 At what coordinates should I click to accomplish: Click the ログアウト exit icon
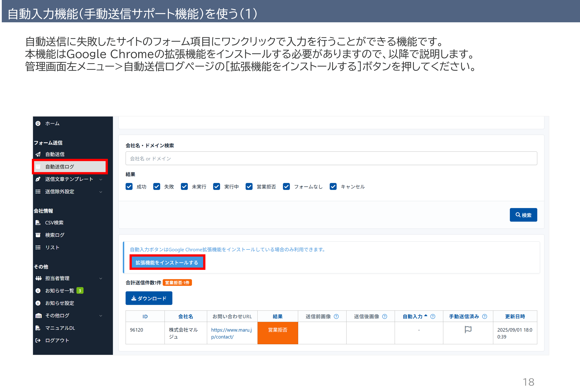click(38, 340)
